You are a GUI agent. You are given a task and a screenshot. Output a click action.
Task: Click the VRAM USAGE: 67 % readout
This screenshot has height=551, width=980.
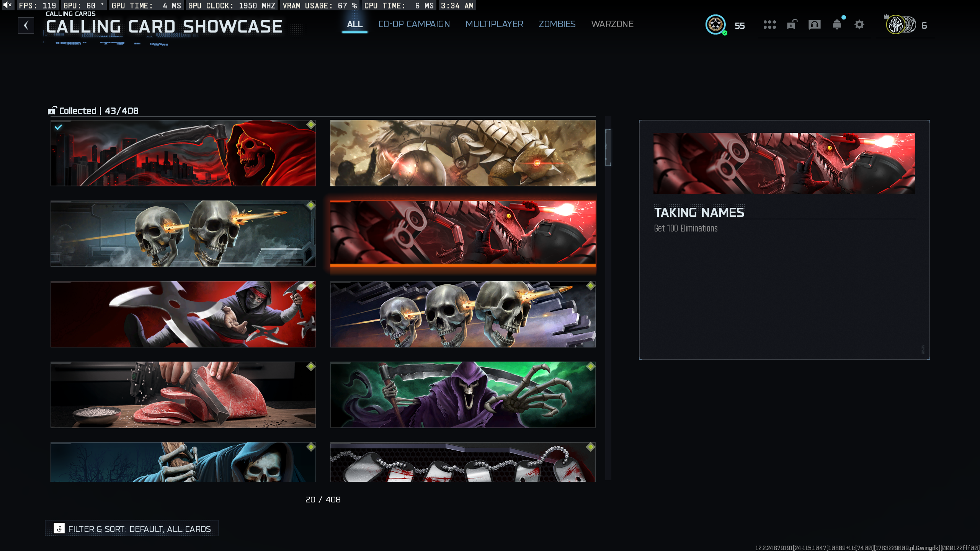320,5
